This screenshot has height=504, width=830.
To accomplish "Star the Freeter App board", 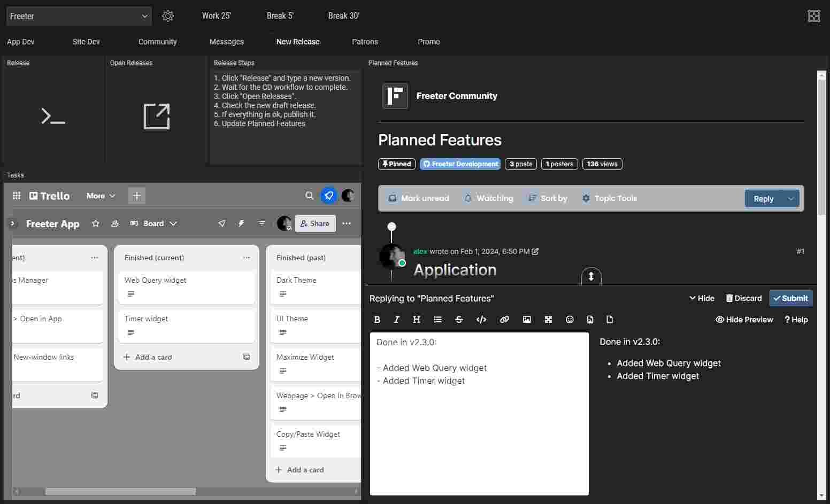I will (96, 223).
